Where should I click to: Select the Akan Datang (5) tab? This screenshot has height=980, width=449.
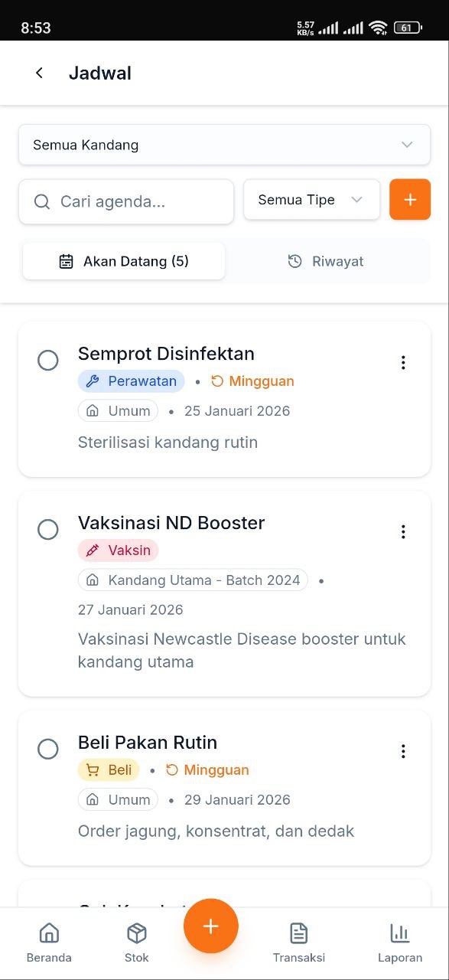(x=123, y=261)
